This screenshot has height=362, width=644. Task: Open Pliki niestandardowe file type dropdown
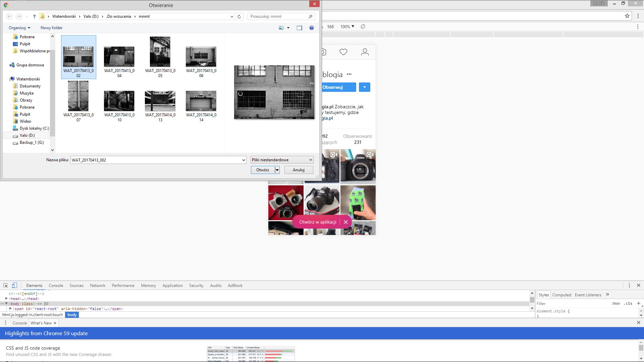pos(282,160)
